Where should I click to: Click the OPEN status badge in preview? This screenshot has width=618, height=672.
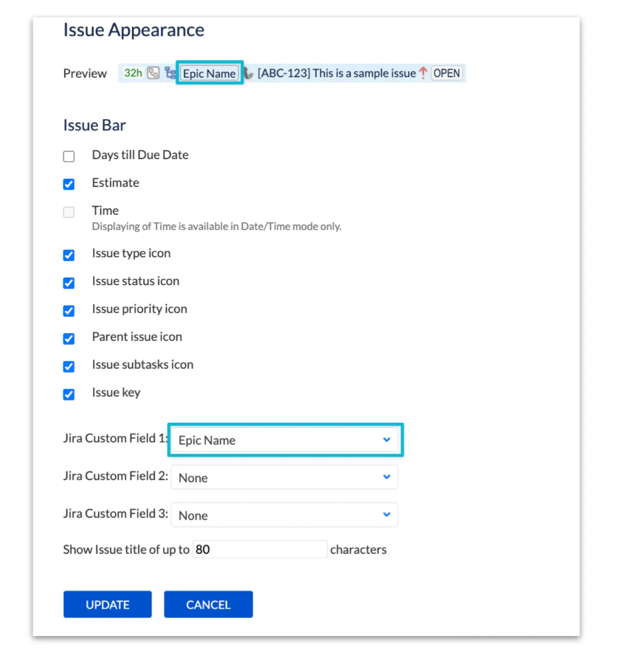446,73
